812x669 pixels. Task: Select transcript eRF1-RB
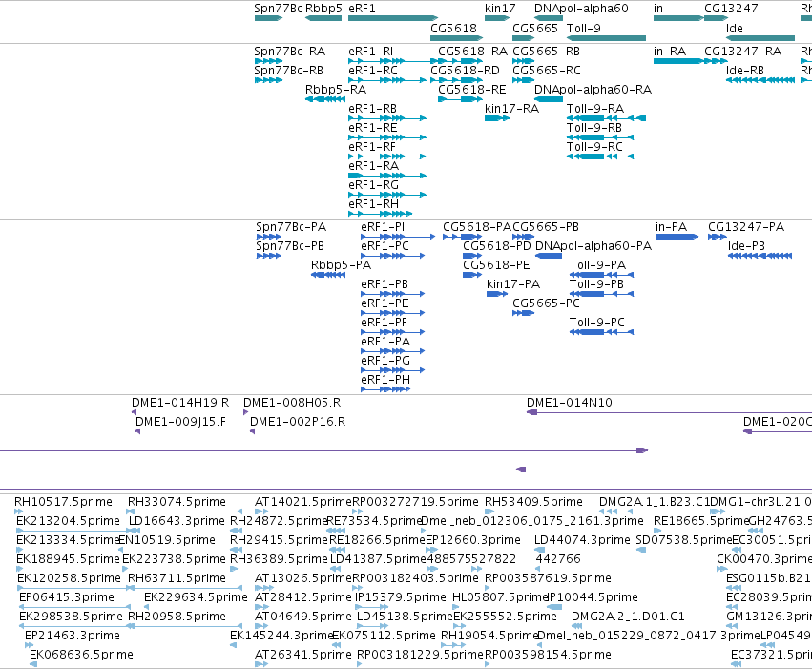(372, 108)
